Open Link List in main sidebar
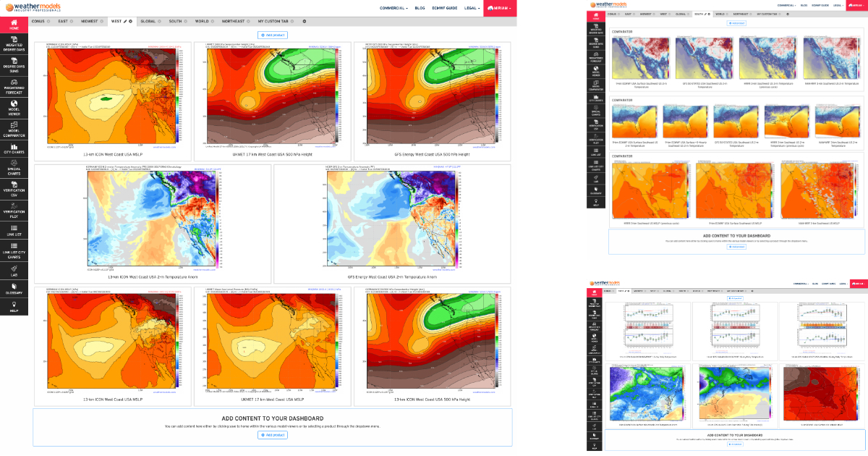Screen dimensions: 868x456 point(14,232)
